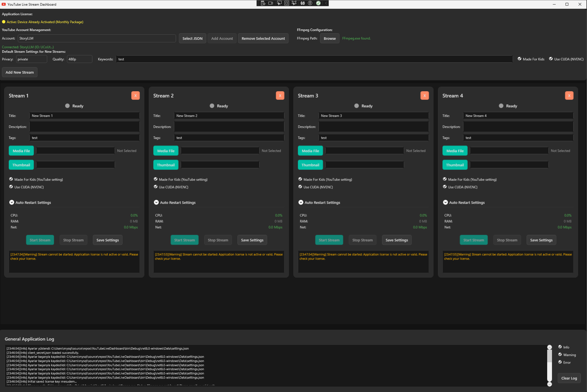Choose a Media File for Stream 1
The height and width of the screenshot is (392, 587).
coord(21,151)
